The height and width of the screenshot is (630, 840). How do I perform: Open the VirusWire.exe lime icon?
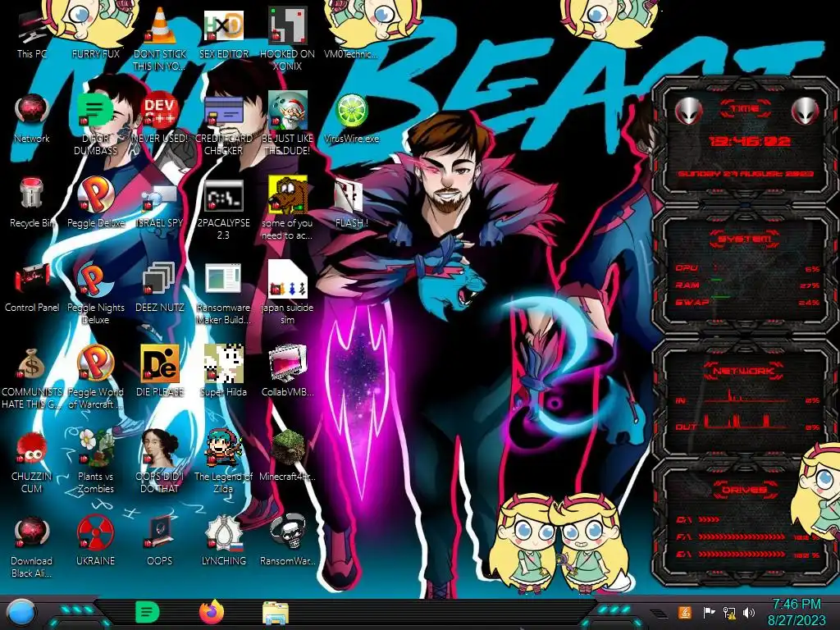[x=351, y=112]
